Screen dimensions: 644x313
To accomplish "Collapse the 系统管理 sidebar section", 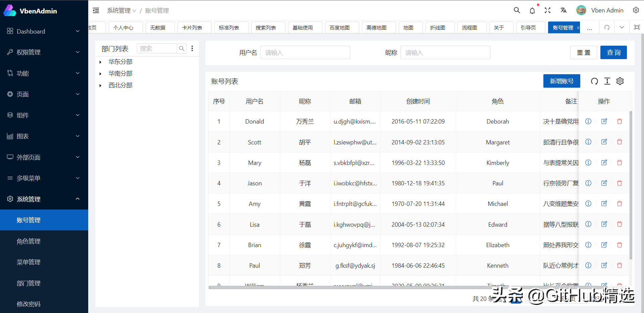I will coord(77,199).
